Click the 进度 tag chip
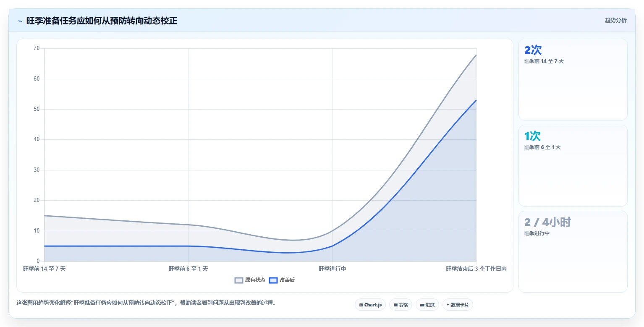 coord(427,305)
